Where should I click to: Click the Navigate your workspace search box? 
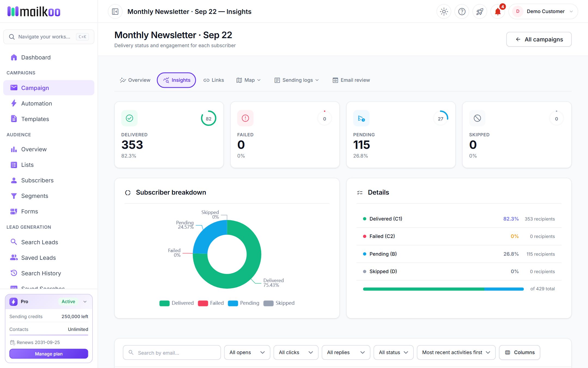pyautogui.click(x=49, y=37)
